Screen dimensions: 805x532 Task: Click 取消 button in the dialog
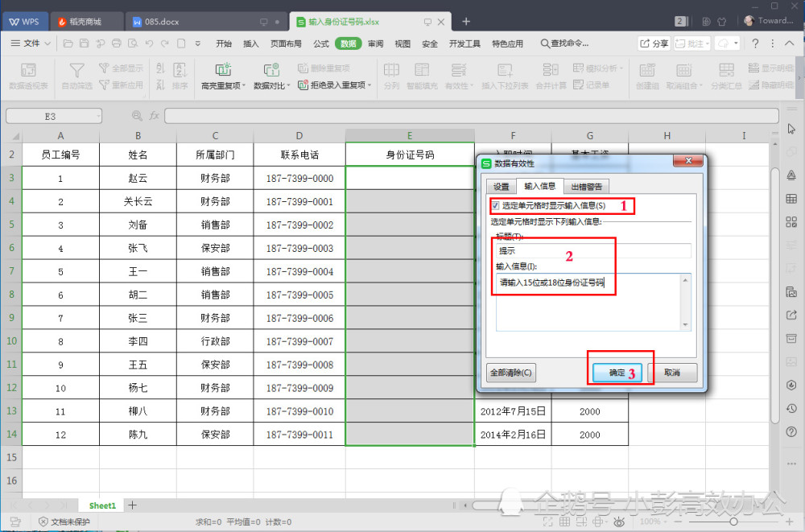(672, 373)
